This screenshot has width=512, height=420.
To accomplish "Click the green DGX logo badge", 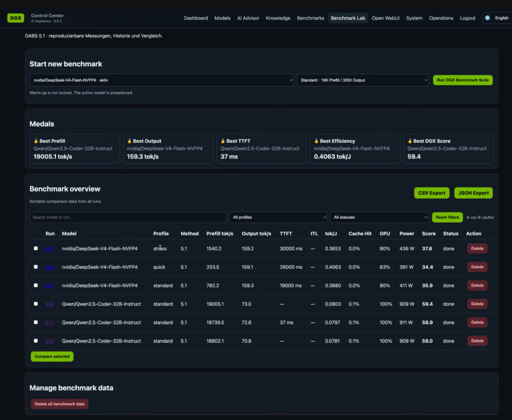I will (15, 18).
